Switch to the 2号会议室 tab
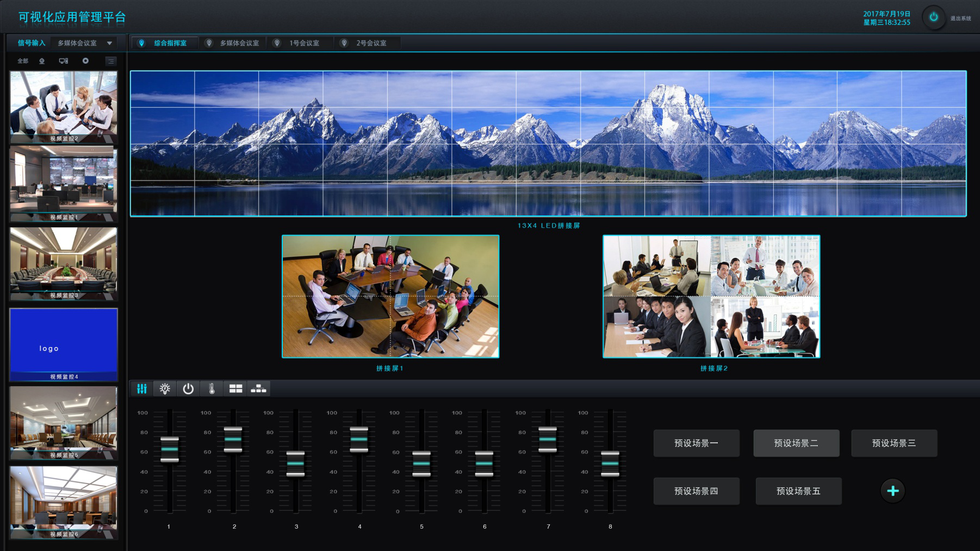Screen dimensions: 980x551 371,43
